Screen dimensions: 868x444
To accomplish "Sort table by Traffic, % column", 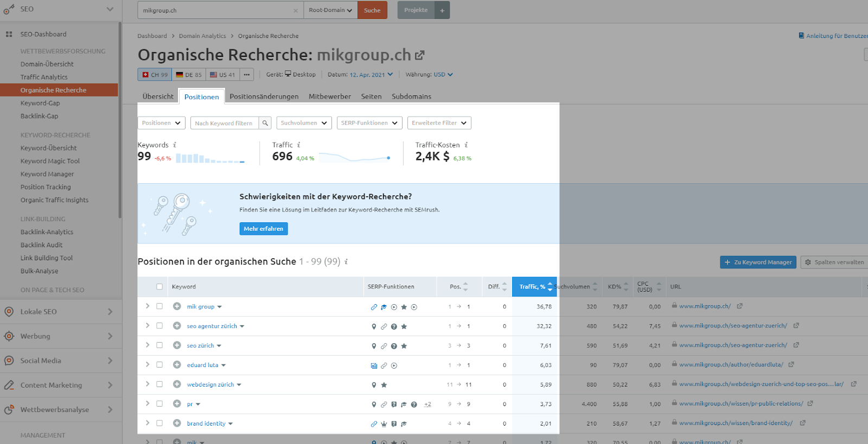I will 535,287.
